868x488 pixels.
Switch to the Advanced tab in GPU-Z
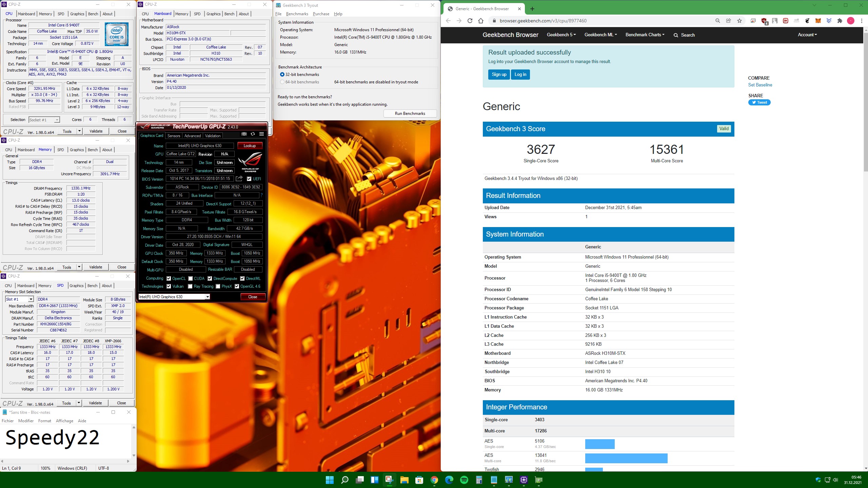coord(193,136)
